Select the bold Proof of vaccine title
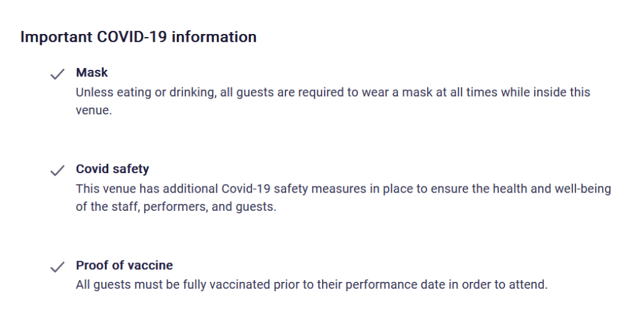 click(125, 265)
